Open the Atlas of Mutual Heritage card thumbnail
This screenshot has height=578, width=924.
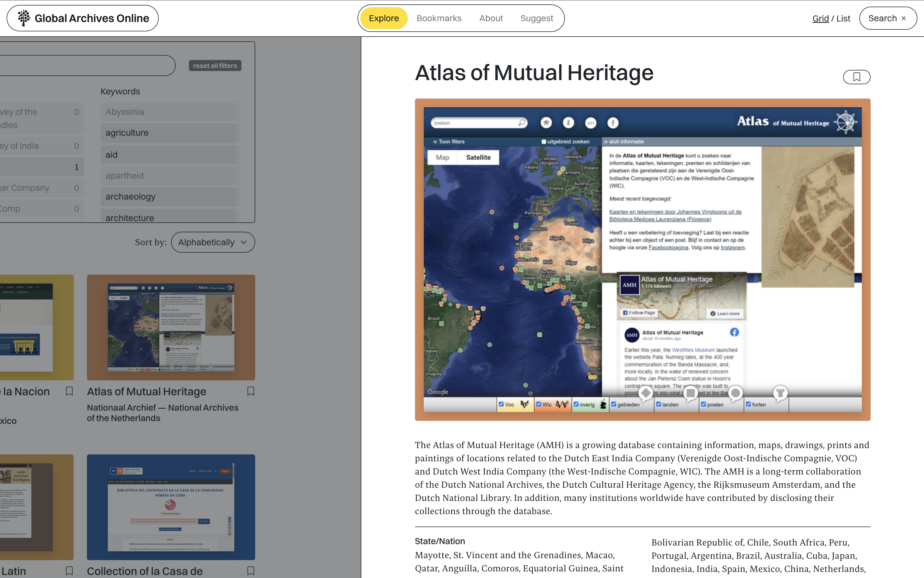pyautogui.click(x=171, y=327)
